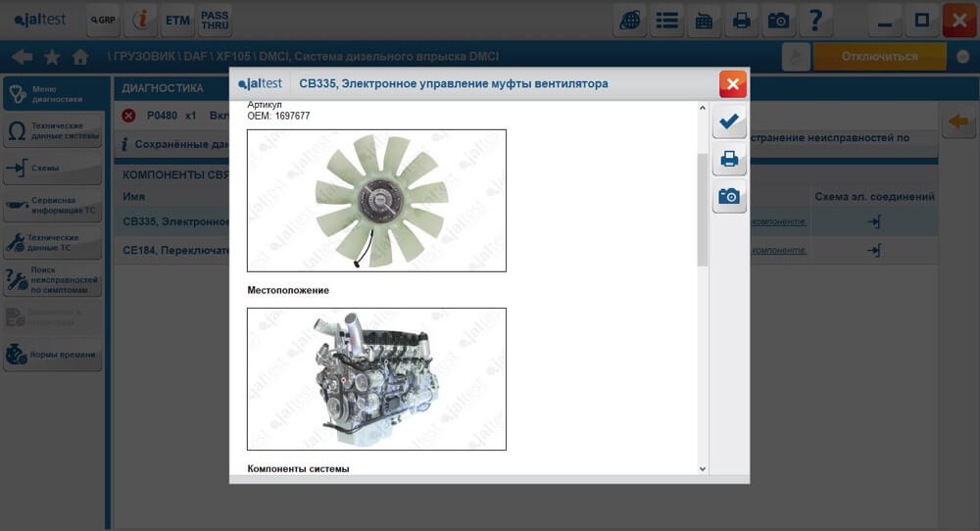This screenshot has height=531, width=980.
Task: Open Технические данные системы in sidebar
Action: tap(53, 130)
